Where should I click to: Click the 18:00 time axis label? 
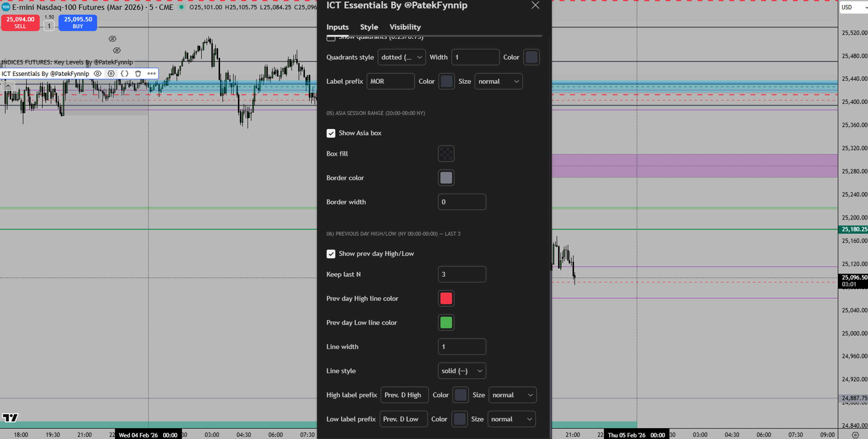click(21, 435)
